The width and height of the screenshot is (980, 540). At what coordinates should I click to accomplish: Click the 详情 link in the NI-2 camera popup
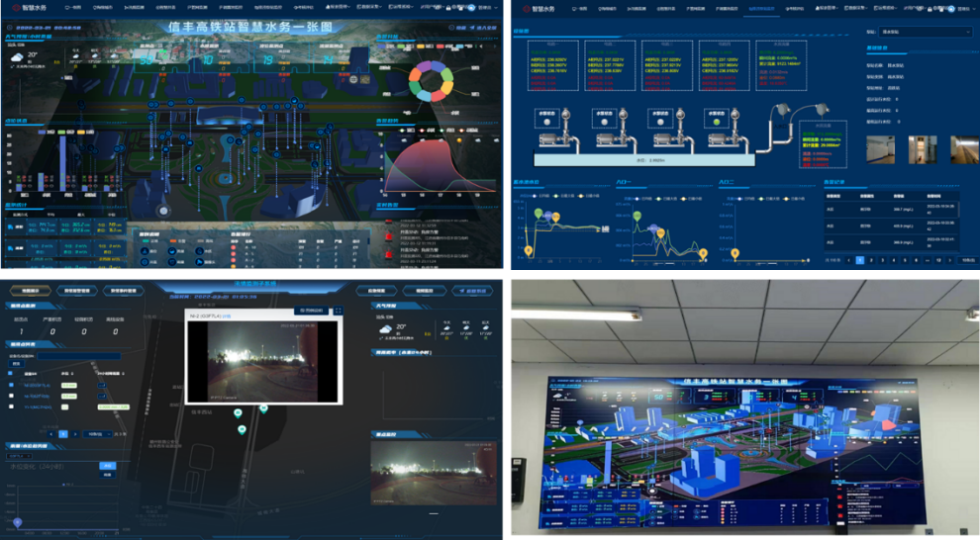click(x=227, y=316)
